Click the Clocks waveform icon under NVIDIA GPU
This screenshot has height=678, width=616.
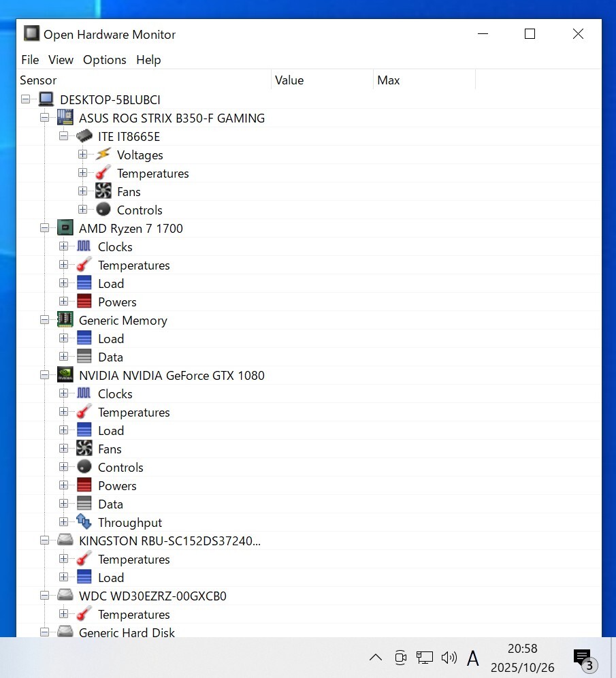coord(84,393)
